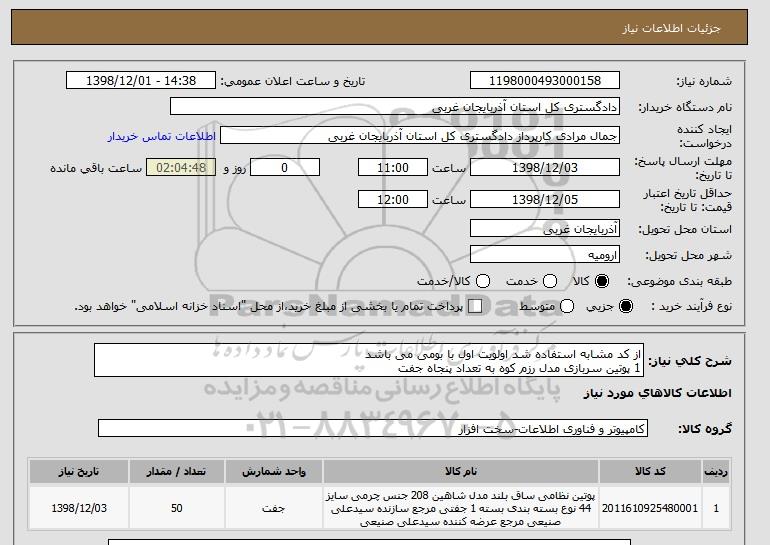Click the ردیف column header
This screenshot has width=770, height=545.
[716, 471]
